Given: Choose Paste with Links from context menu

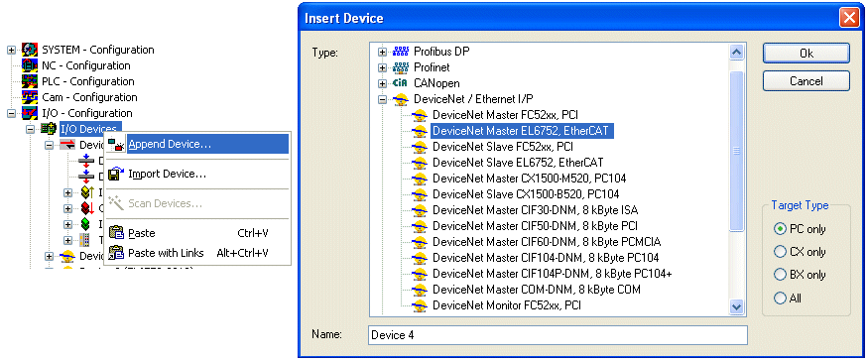Looking at the screenshot, I should tap(196, 253).
